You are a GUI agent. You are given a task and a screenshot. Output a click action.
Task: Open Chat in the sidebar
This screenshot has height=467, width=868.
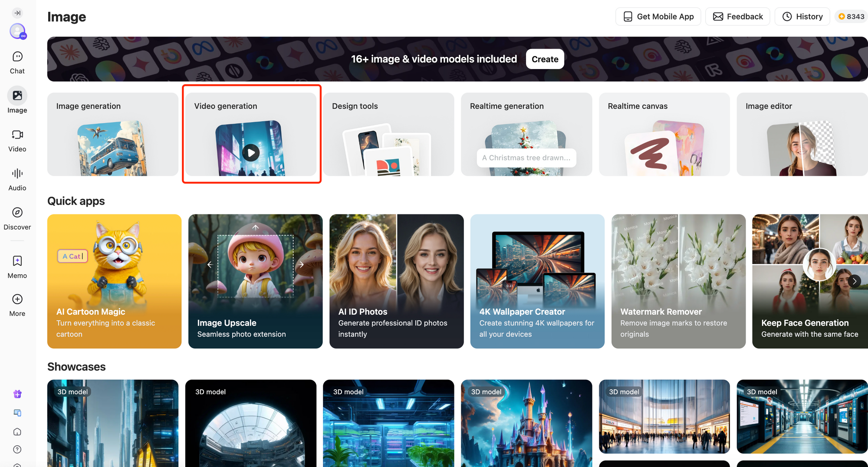coord(17,63)
